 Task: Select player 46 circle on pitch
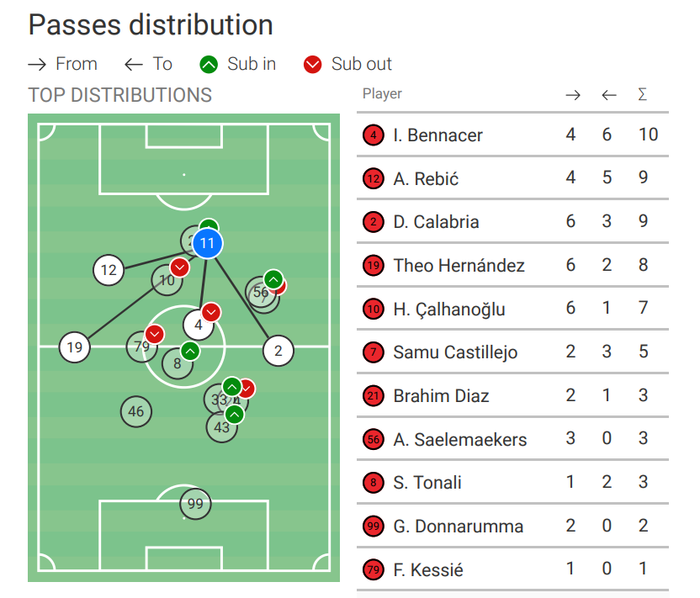coord(136,411)
